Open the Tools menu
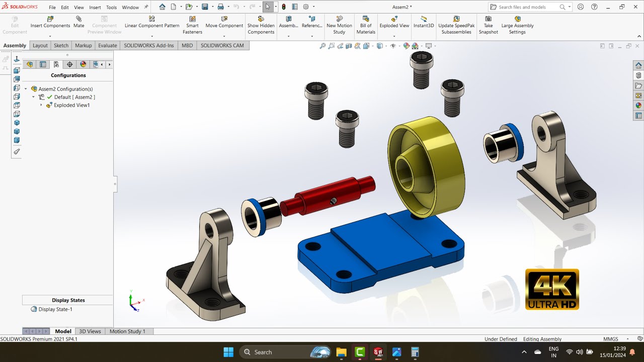Viewport: 644px width, 362px height. click(x=111, y=8)
